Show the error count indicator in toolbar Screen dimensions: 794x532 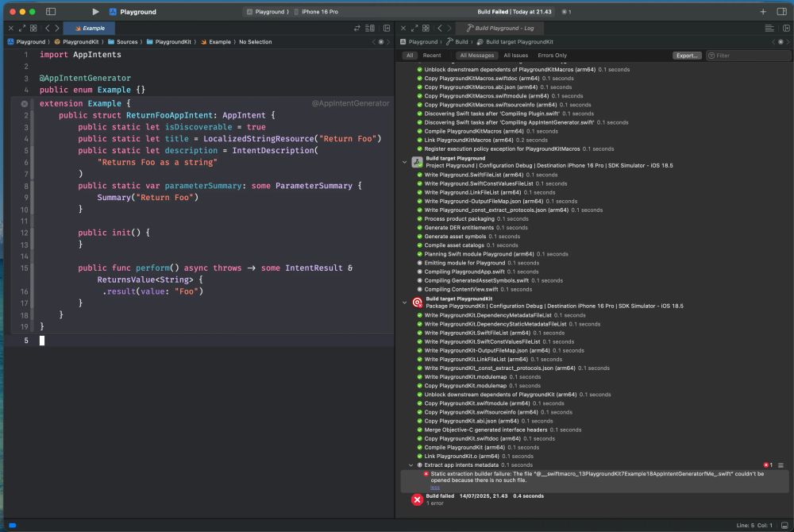pyautogui.click(x=567, y=12)
